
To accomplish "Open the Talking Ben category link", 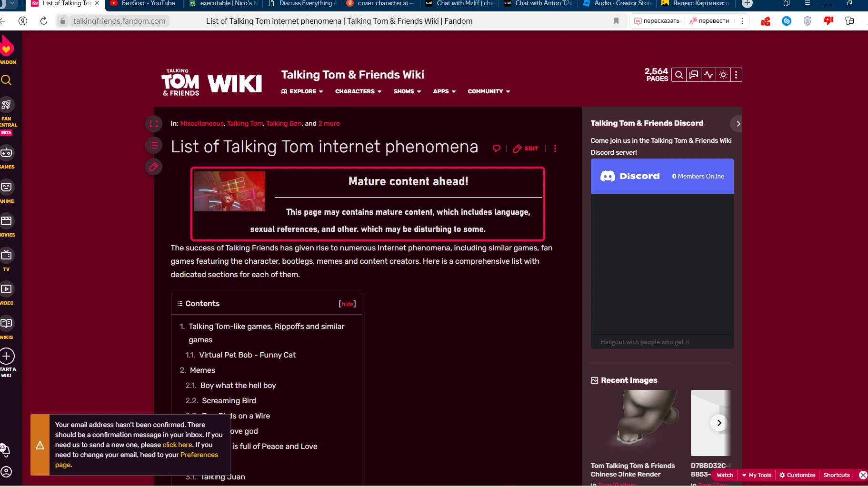I will click(283, 123).
